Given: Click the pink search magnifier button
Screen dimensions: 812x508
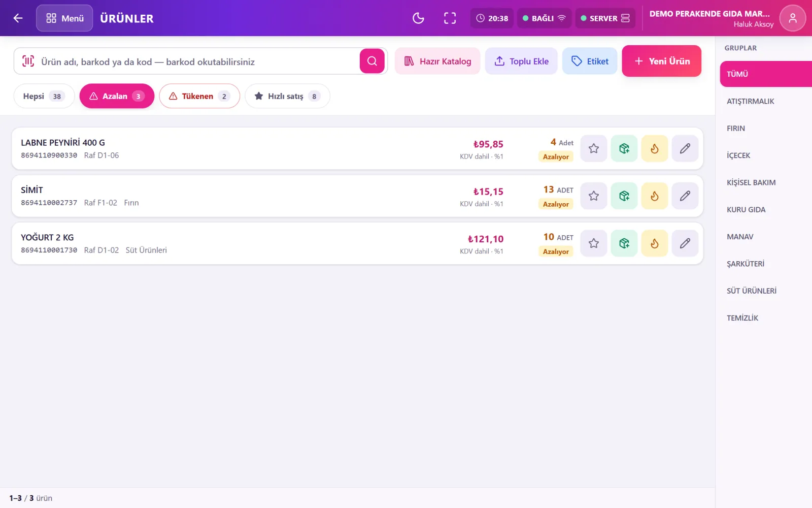Looking at the screenshot, I should [x=372, y=61].
